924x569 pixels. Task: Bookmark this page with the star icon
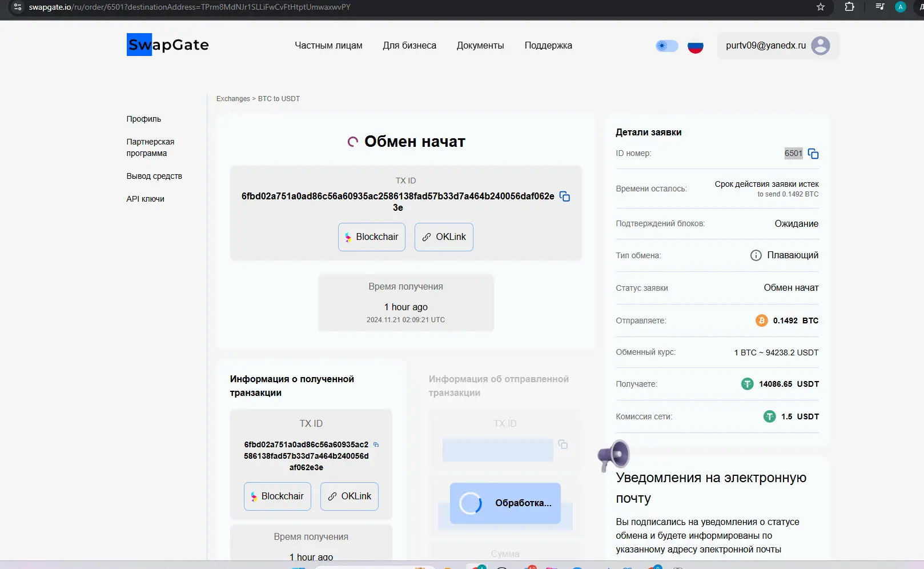(x=821, y=7)
